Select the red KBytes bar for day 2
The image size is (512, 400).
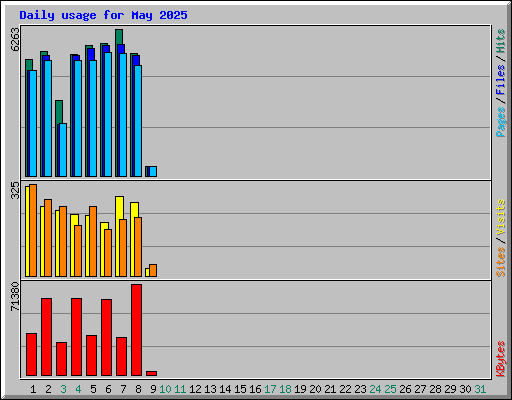(46, 337)
